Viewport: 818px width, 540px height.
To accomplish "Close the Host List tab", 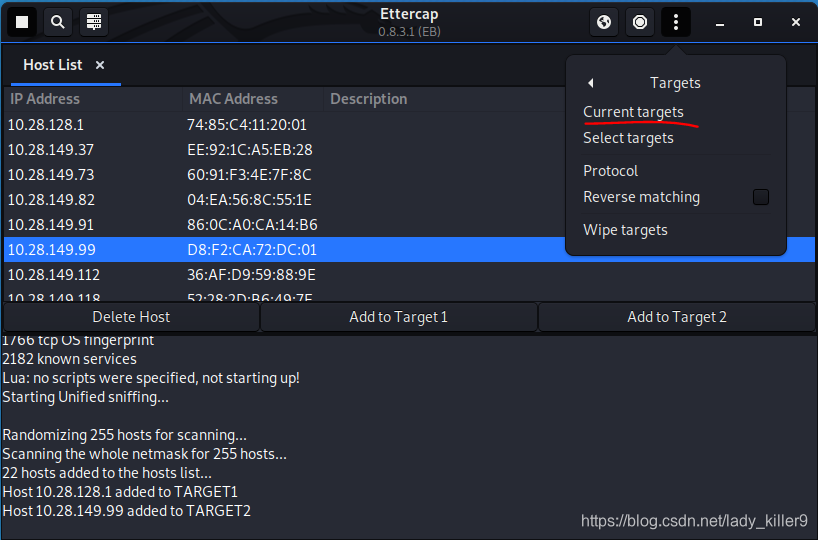I will pos(100,65).
